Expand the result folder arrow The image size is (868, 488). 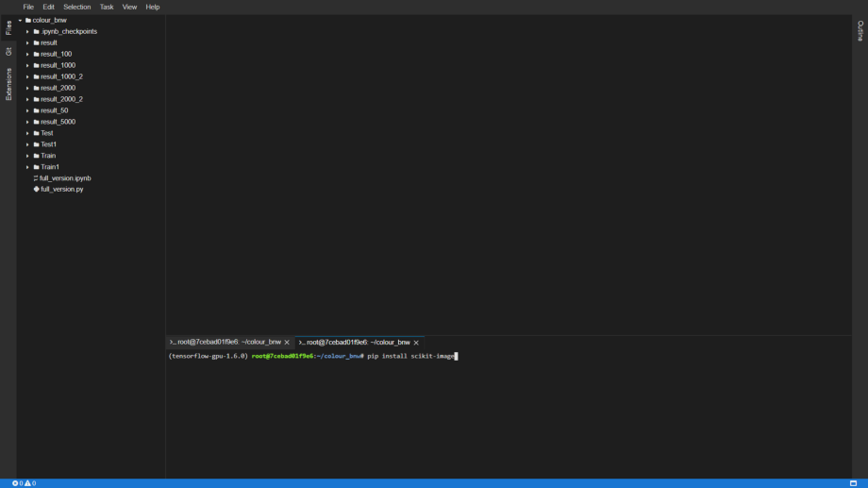[x=27, y=42]
